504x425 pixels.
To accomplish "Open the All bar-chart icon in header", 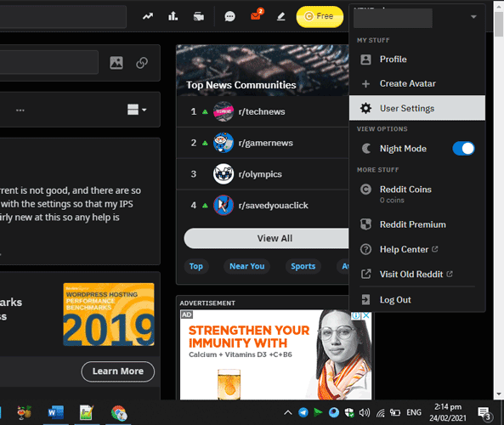I will tap(173, 16).
